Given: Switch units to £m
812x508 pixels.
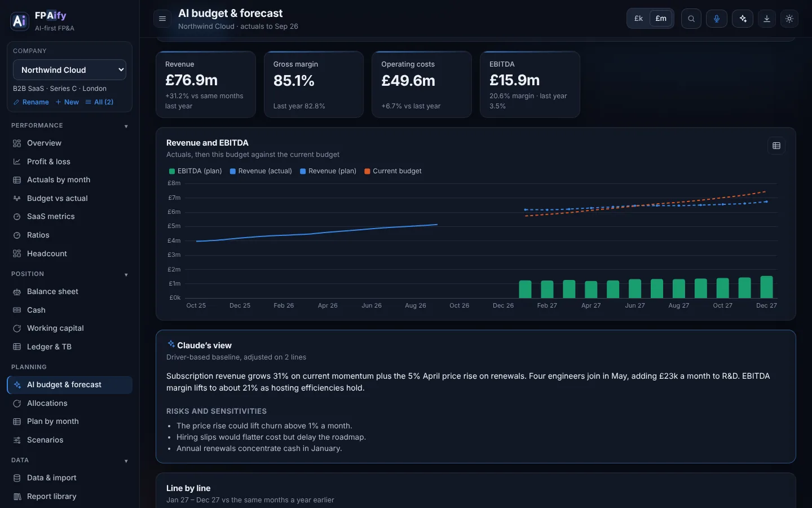Looking at the screenshot, I should pos(661,19).
